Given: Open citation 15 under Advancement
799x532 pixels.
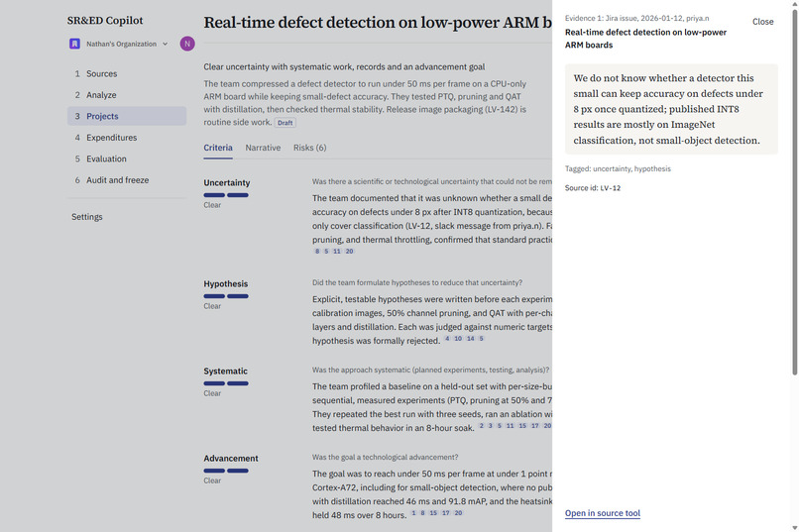Looking at the screenshot, I should 433,512.
